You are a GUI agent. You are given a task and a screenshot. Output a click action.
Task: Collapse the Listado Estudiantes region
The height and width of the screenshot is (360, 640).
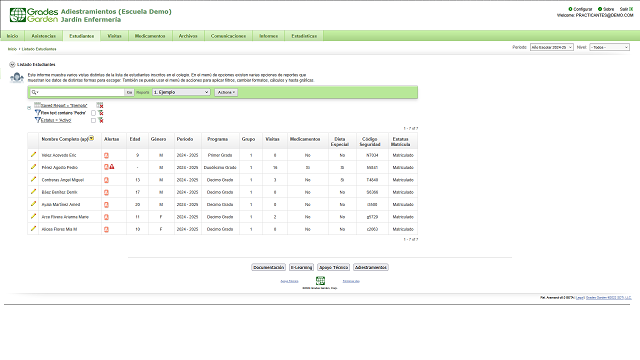pos(12,64)
